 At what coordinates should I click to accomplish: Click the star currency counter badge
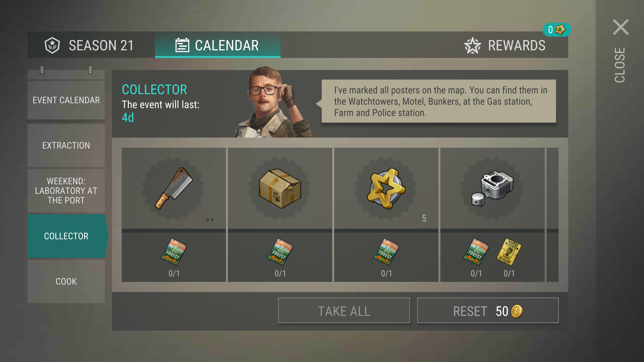557,30
